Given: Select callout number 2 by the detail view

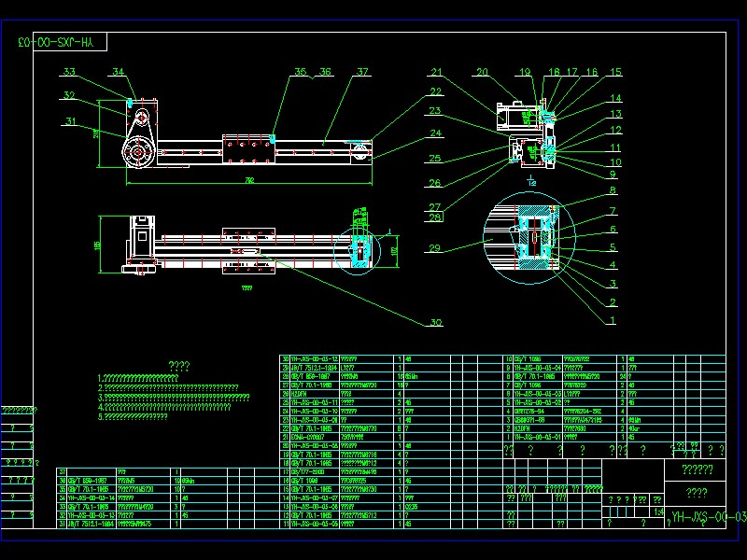Looking at the screenshot, I should click(613, 301).
